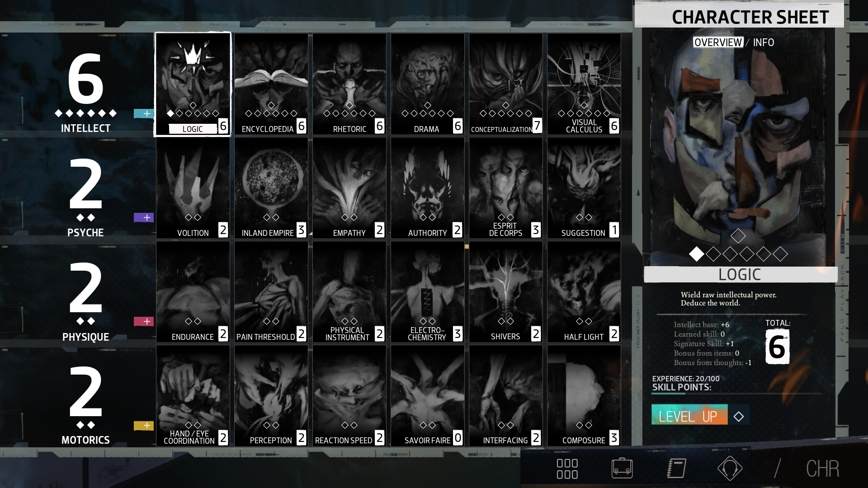Viewport: 868px width, 488px height.
Task: Increase Psyche with the purple plus
Action: (x=144, y=218)
